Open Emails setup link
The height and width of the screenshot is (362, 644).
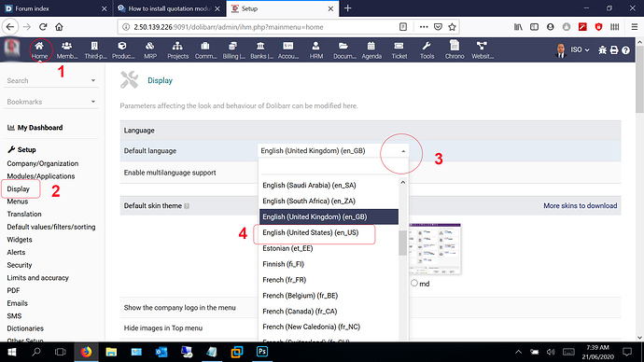tap(17, 303)
